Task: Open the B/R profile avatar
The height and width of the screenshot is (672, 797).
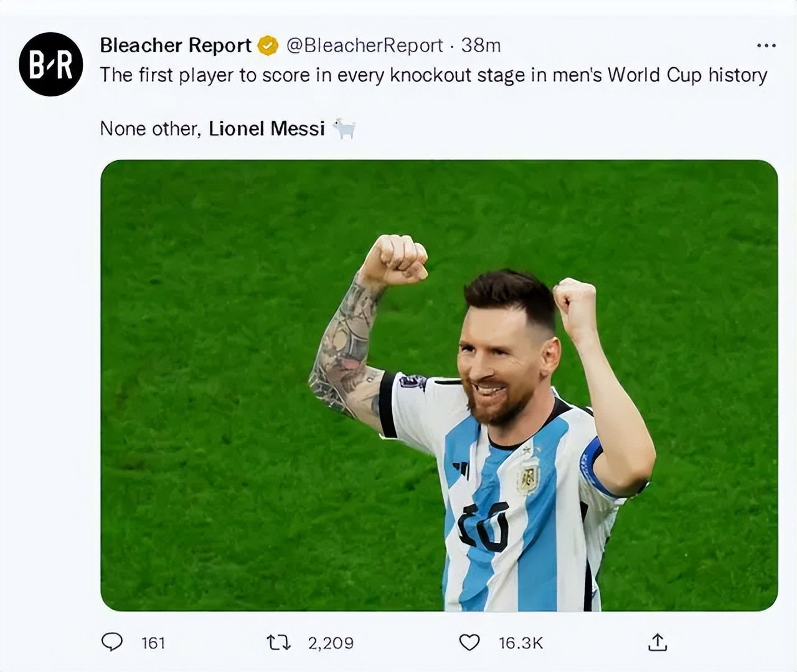Action: (x=51, y=64)
